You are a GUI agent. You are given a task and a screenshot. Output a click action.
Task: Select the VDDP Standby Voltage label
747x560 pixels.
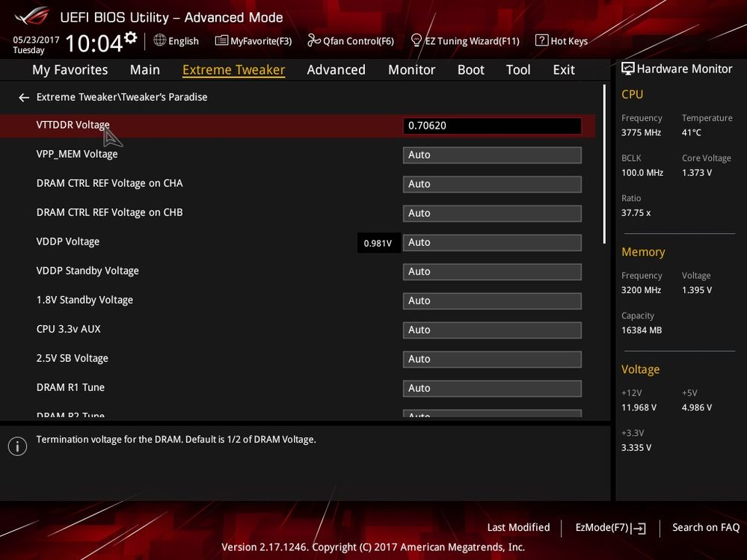[87, 271]
